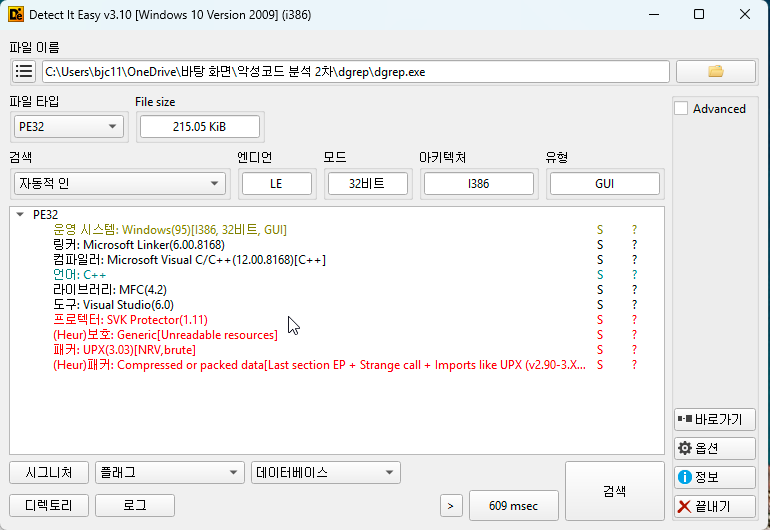Expand the 자동적 인 scan mode dropdown

click(118, 184)
